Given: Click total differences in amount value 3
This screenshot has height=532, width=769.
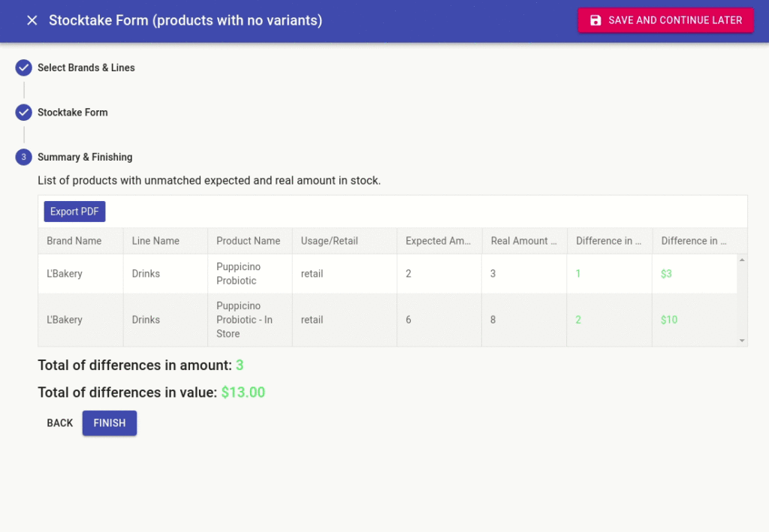Looking at the screenshot, I should coord(240,365).
